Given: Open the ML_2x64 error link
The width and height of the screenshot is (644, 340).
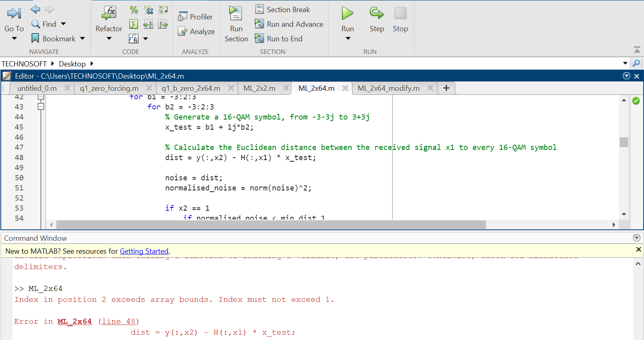Looking at the screenshot, I should (75, 321).
